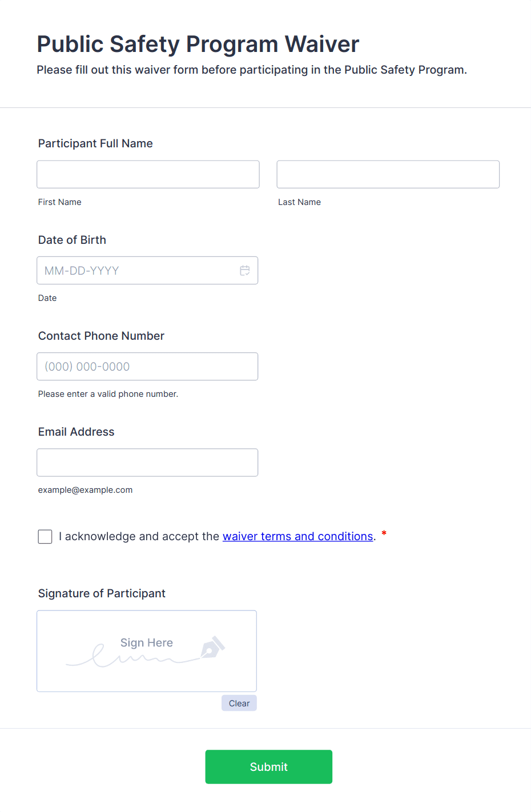Screen dimensions: 531x812
Task: Select the Contact Phone Number input field
Action: coord(147,367)
